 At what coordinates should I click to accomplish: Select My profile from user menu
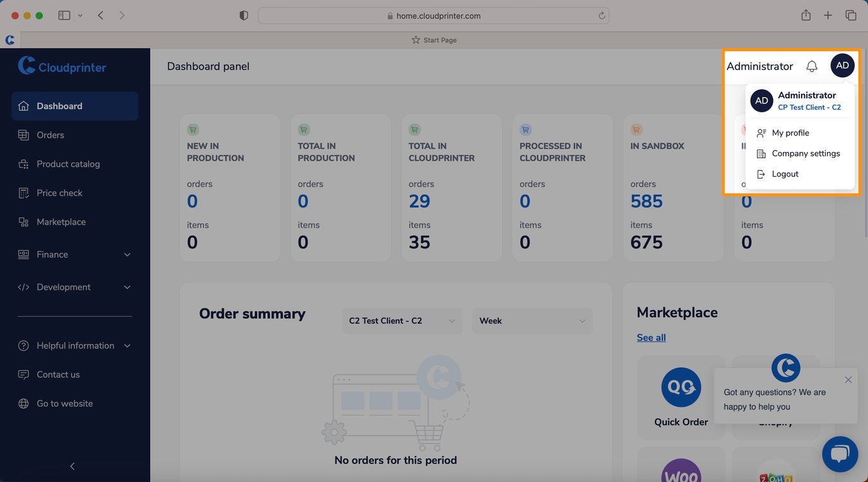pos(790,133)
